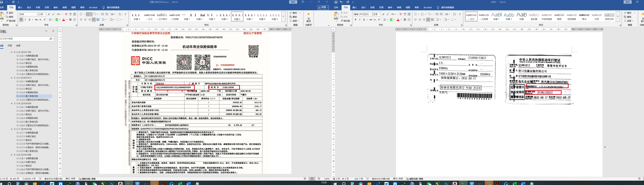Open the 引用 tab in the right Word window
The width and height of the screenshot is (644, 185).
click(x=381, y=8)
